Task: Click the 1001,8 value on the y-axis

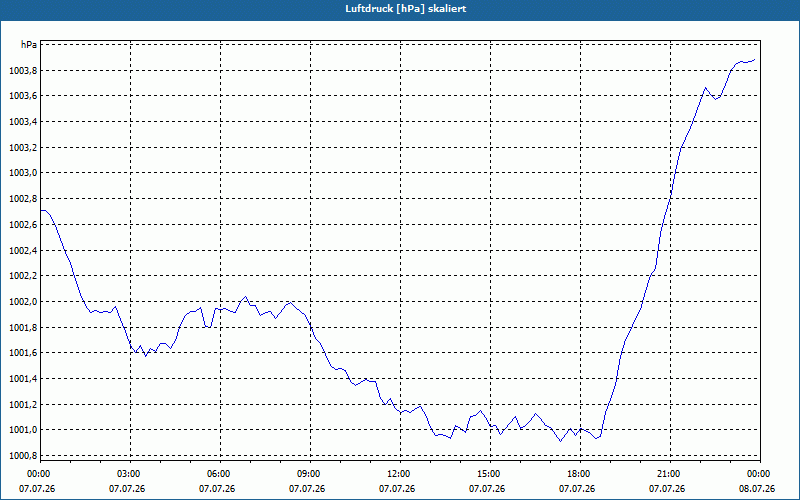Action: point(23,327)
